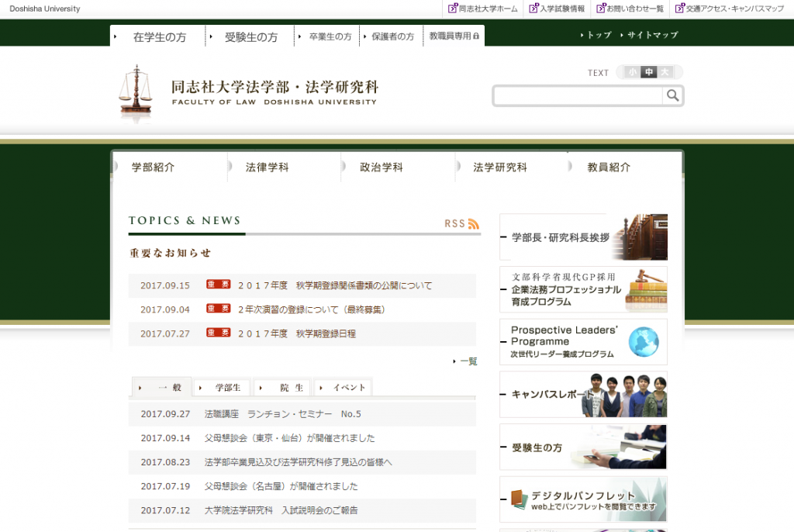Viewport: 794px width, 532px height.
Task: Open 学部長・研究科長挨拶 banner
Action: pos(583,237)
